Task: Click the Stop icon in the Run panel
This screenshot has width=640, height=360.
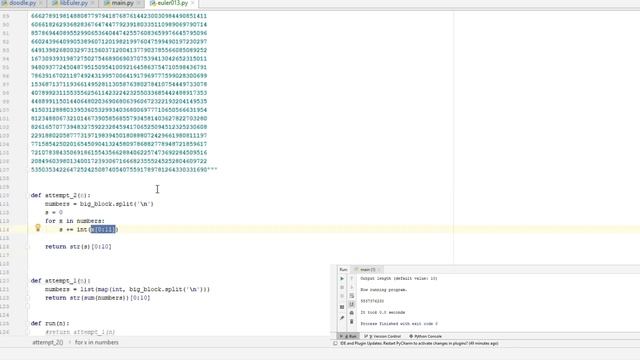Action: 342,287
